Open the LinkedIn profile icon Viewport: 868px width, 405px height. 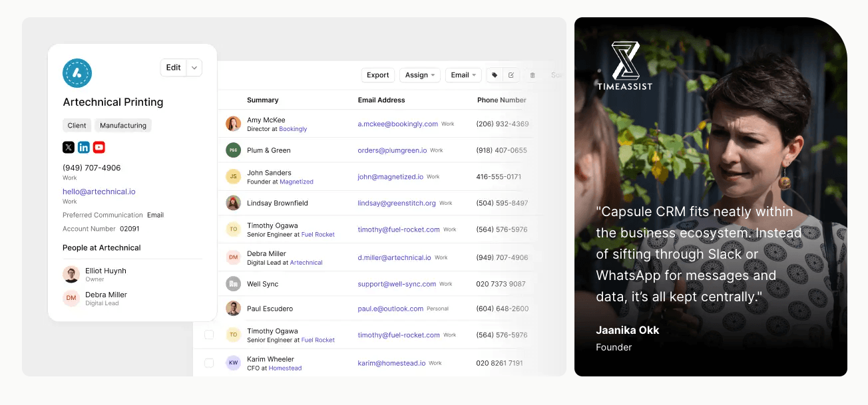click(x=84, y=148)
